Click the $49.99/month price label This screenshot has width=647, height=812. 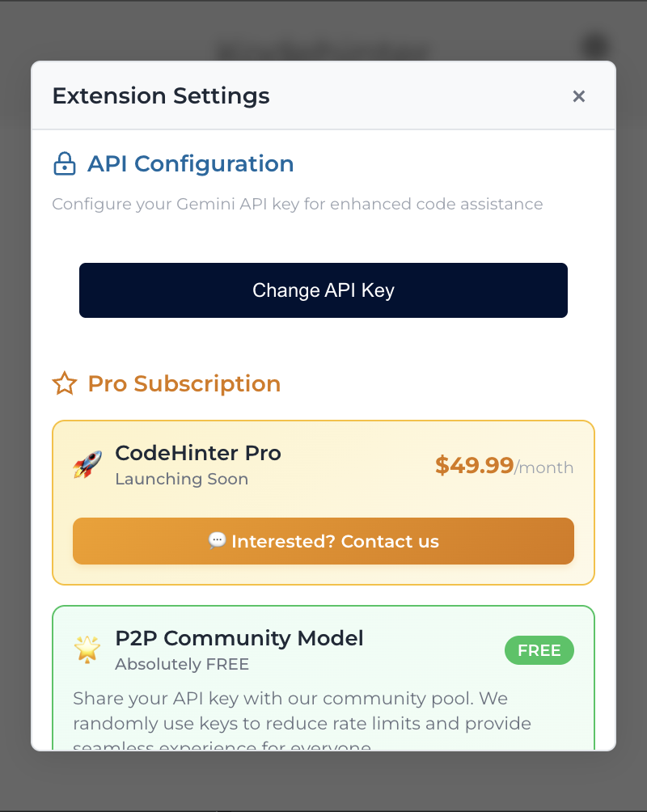[x=504, y=466]
